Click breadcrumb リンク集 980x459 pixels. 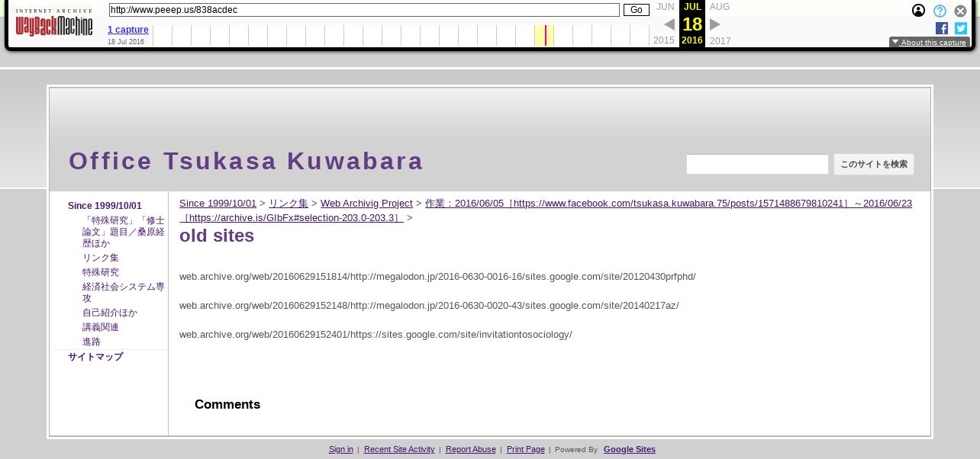289,204
